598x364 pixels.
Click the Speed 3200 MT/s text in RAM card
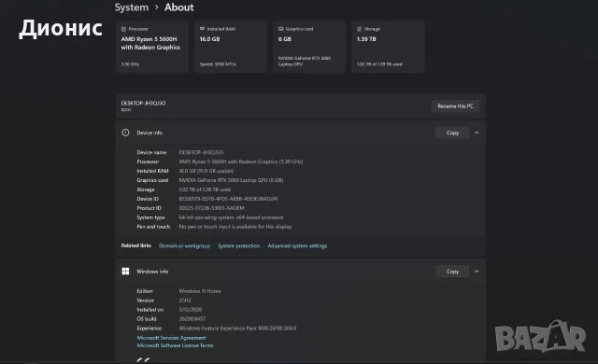point(218,64)
